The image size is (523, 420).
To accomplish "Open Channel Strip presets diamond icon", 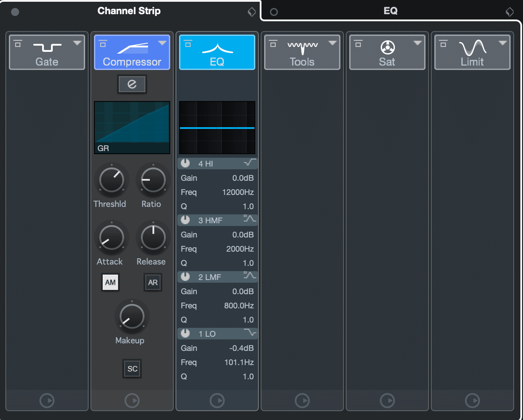I will pos(251,12).
